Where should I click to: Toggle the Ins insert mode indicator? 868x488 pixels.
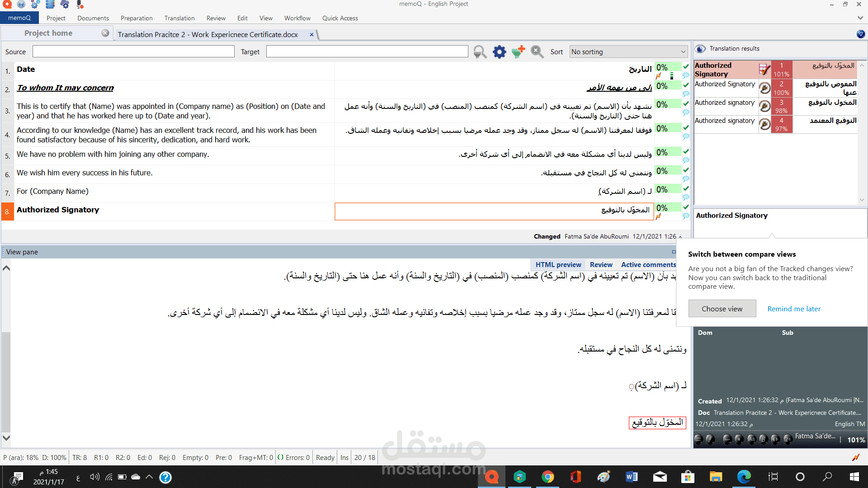pos(344,457)
